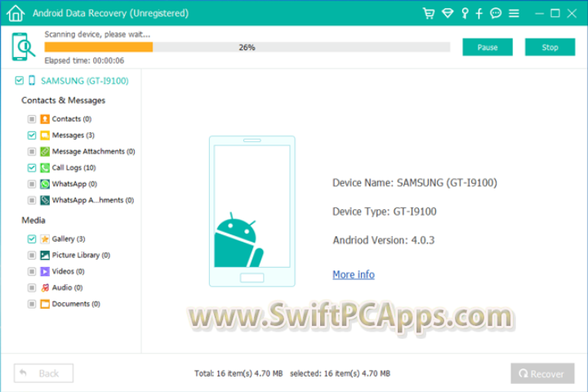This screenshot has height=392, width=588.
Task: Click the Documents folder icon
Action: coord(45,304)
